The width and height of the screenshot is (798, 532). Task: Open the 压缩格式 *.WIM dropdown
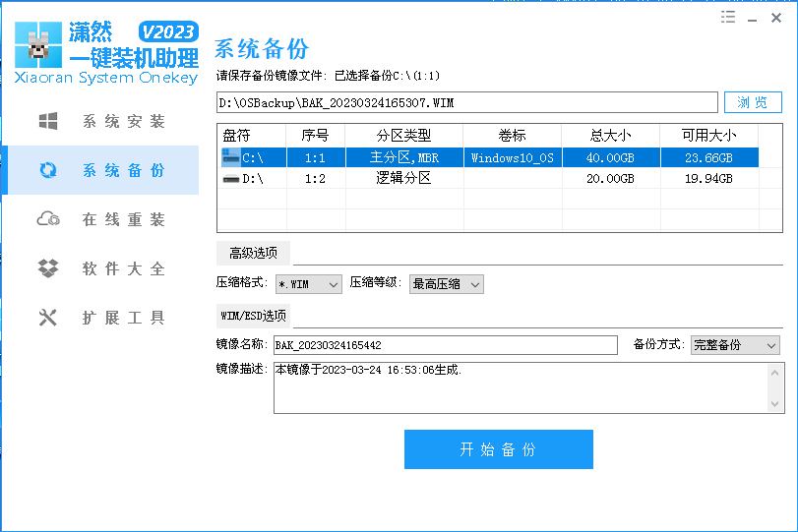tap(308, 284)
